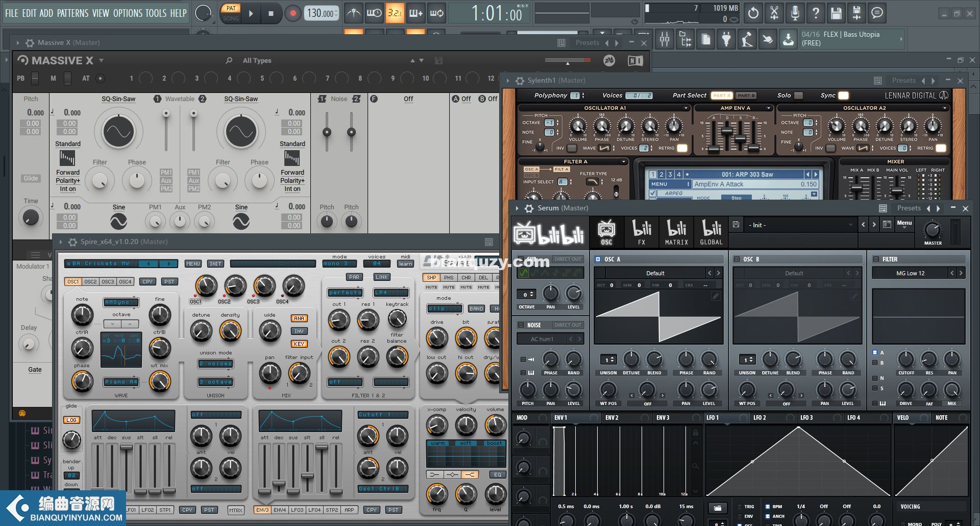
Task: Toggle Oscillator A1 RETRIG in Sylenth1
Action: pos(682,148)
